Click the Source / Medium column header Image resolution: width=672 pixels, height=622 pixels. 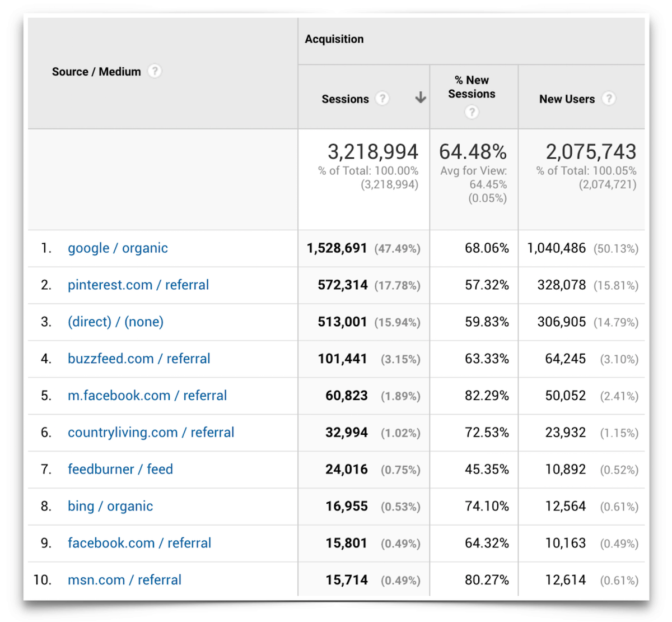pyautogui.click(x=96, y=71)
